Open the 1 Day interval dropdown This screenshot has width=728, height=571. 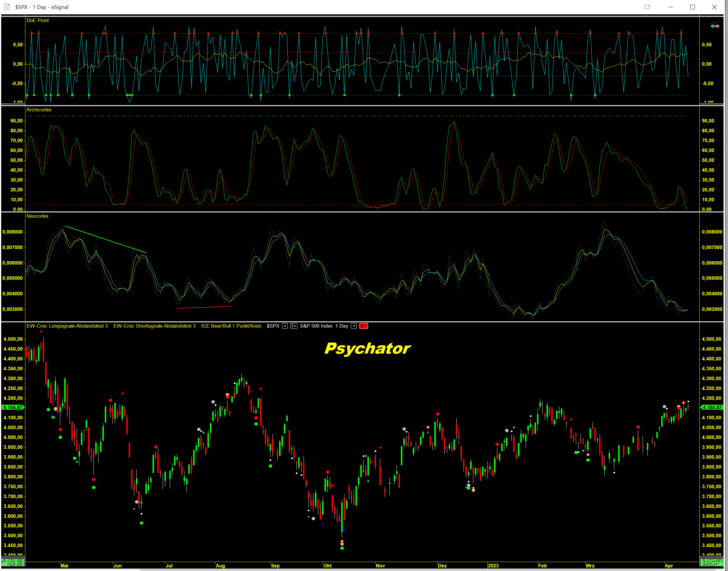tap(353, 326)
